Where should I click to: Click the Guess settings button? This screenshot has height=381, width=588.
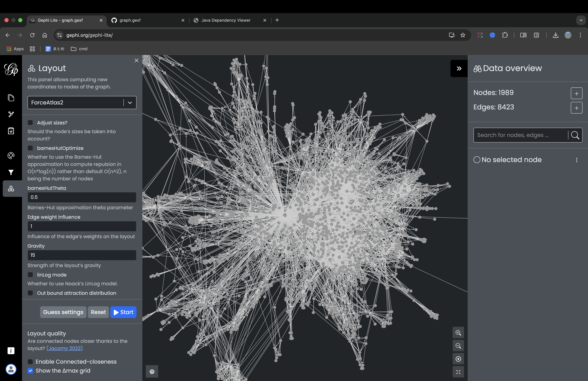(63, 312)
